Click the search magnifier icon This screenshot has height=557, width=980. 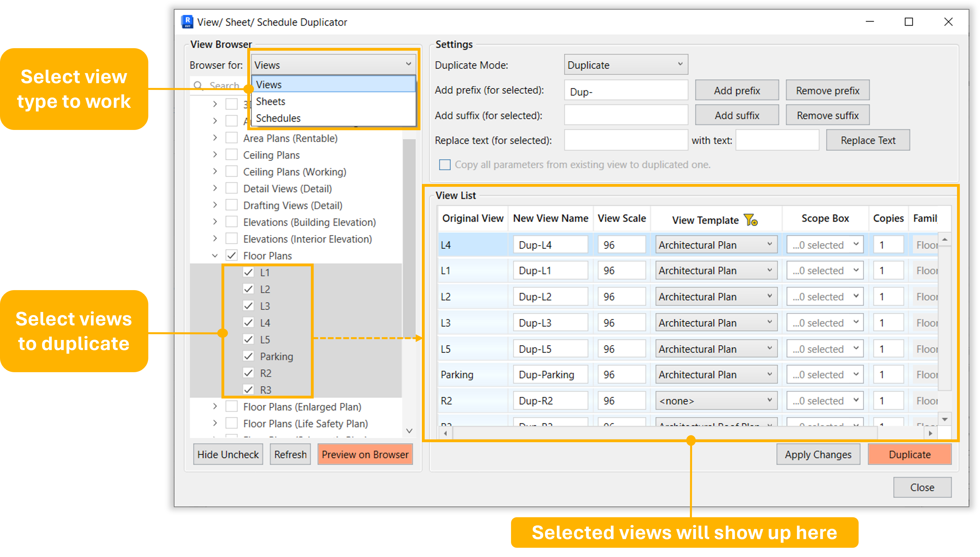pyautogui.click(x=198, y=85)
